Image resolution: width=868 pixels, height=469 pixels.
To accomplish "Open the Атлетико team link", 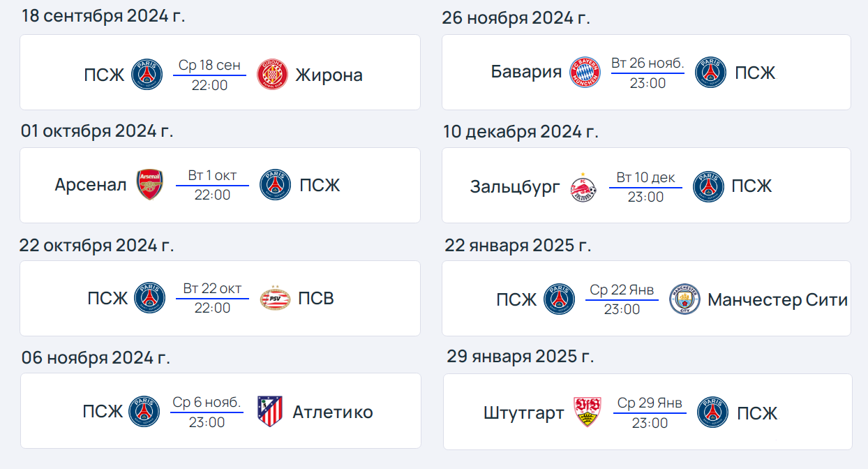I will click(333, 412).
